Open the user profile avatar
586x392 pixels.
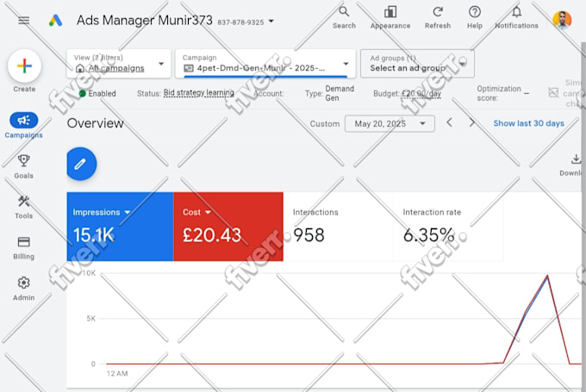562,20
